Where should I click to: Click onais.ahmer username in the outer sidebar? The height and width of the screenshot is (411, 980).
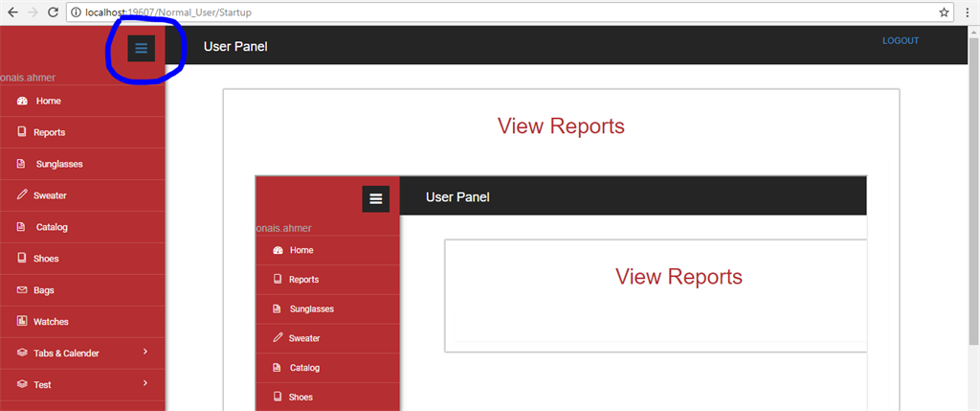click(x=28, y=79)
